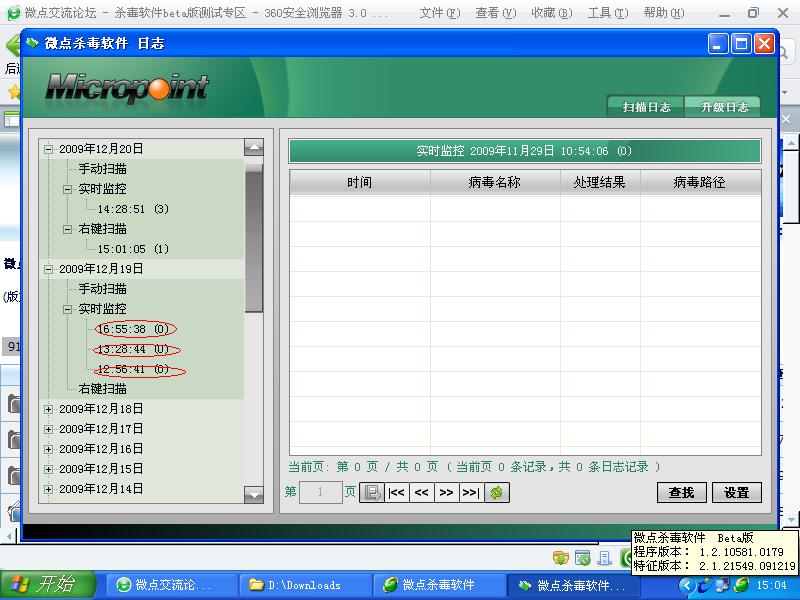Minimize the 微点杀毒软件 日志 window
The image size is (800, 600).
(x=718, y=44)
